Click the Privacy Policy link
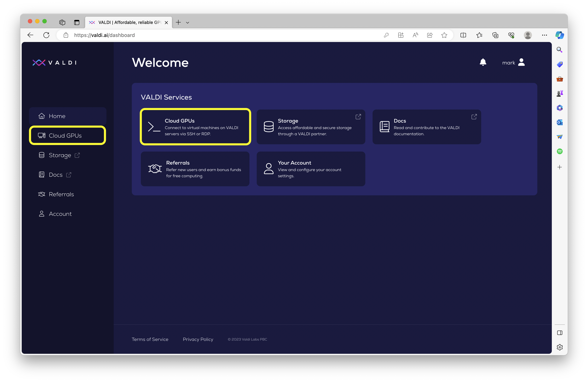This screenshot has height=382, width=588. point(198,339)
